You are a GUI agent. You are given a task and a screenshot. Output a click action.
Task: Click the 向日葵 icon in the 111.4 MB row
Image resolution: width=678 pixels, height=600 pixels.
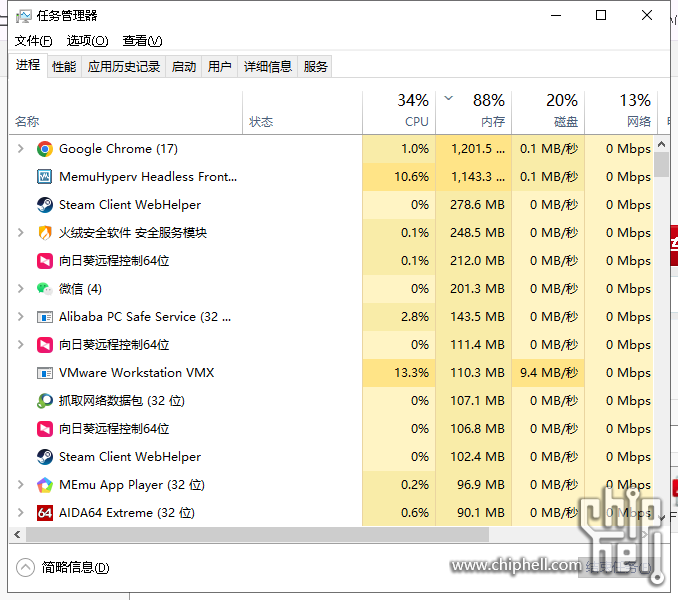45,345
